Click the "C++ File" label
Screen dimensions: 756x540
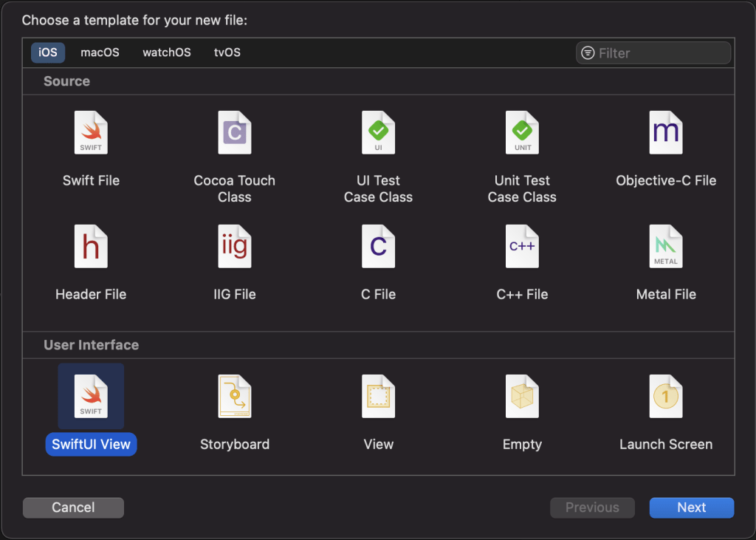click(x=522, y=294)
